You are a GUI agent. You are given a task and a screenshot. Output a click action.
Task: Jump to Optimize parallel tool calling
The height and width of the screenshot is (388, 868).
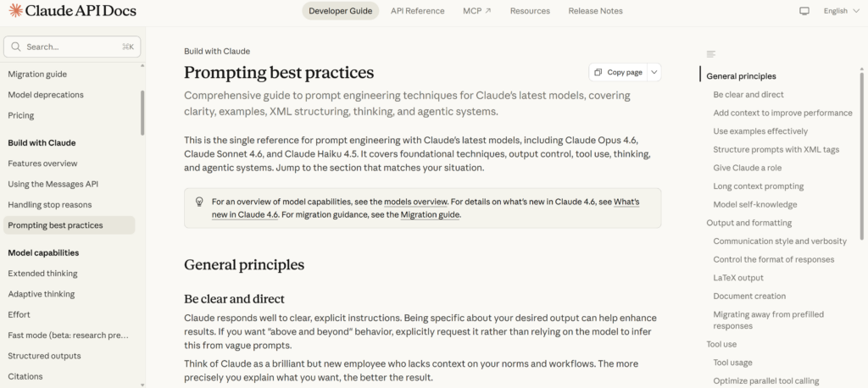[766, 381]
